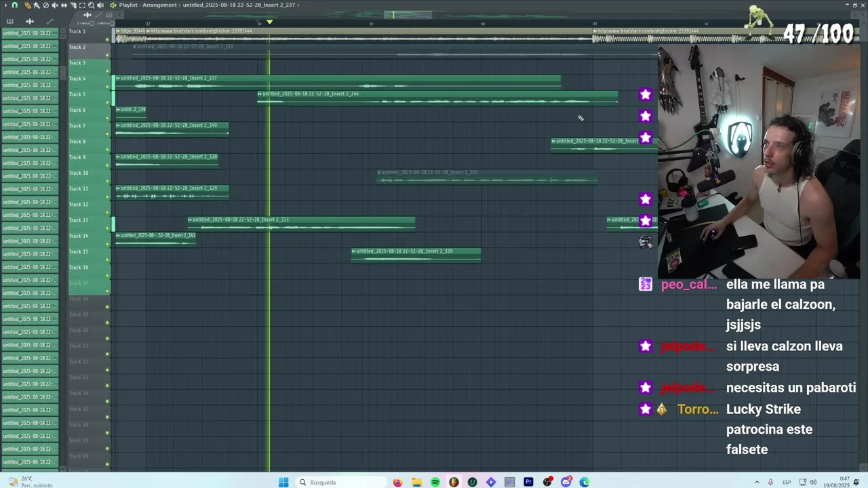Mute Track 13 using its green dot
This screenshot has height=488, width=868.
pos(107,228)
